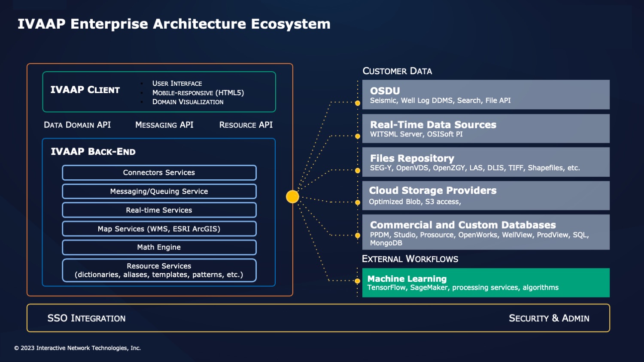Click the Resource Services box
This screenshot has height=362, width=644.
(159, 270)
